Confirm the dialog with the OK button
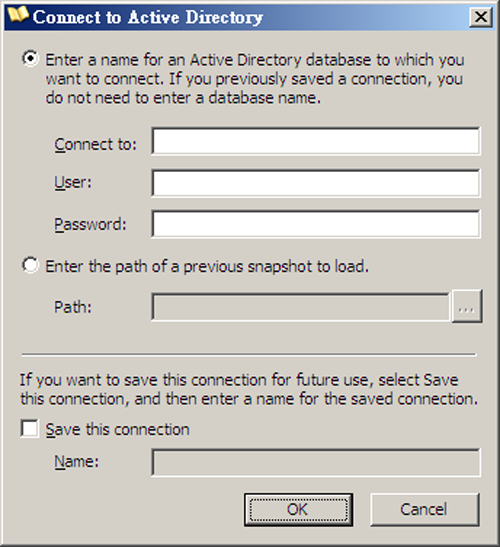500x547 pixels. click(298, 510)
